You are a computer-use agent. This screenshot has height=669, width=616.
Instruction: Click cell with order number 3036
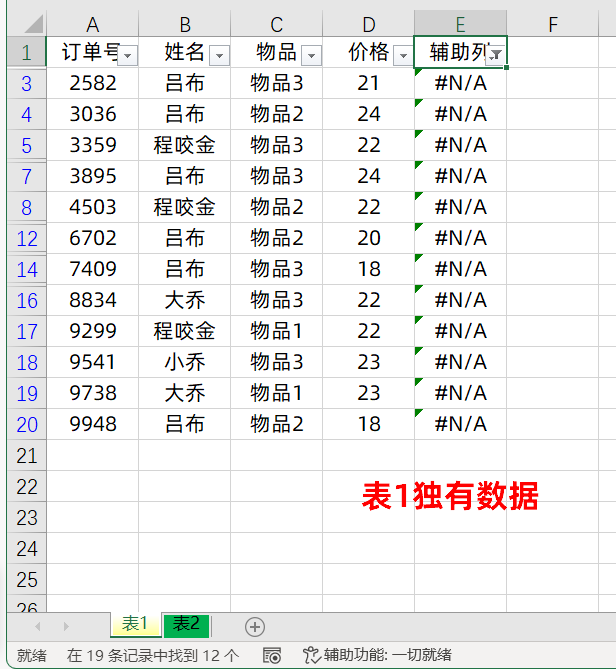[93, 114]
